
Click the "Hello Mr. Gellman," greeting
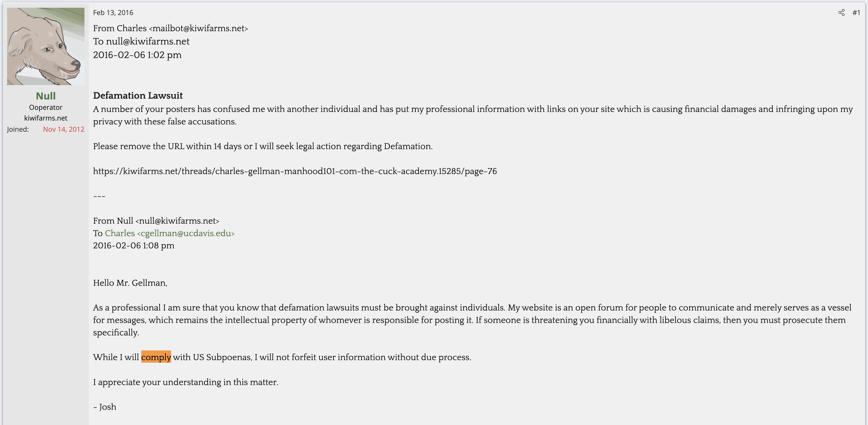pos(130,283)
